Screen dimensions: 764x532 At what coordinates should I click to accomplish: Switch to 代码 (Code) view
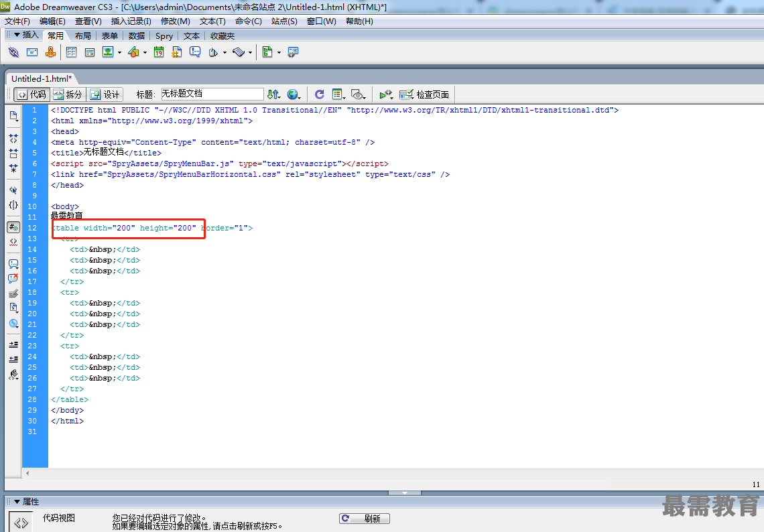pos(31,94)
